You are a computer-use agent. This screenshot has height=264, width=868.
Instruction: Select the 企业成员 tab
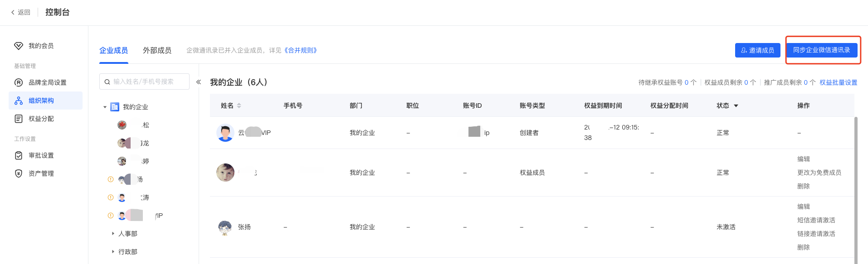pos(113,50)
